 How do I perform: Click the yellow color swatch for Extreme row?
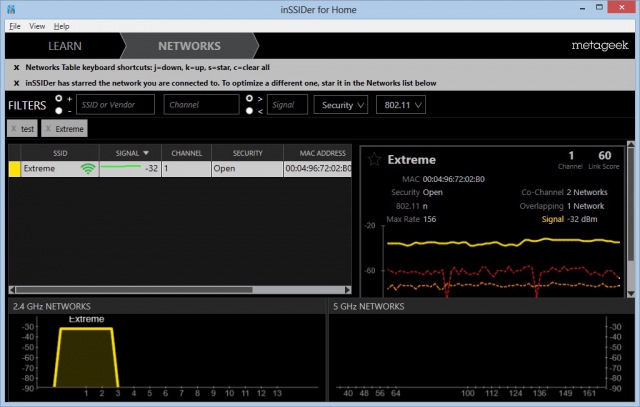[x=14, y=169]
